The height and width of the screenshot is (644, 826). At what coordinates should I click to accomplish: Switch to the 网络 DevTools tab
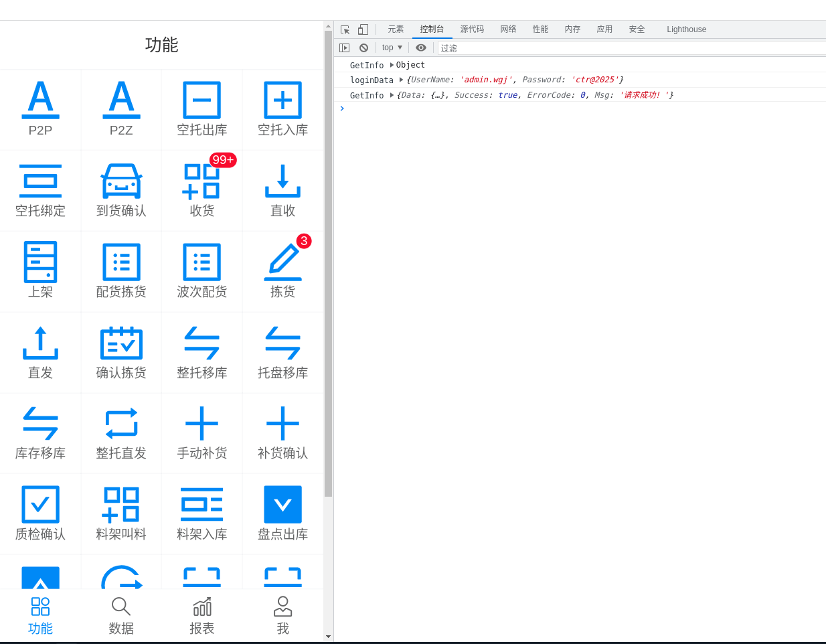coord(508,29)
